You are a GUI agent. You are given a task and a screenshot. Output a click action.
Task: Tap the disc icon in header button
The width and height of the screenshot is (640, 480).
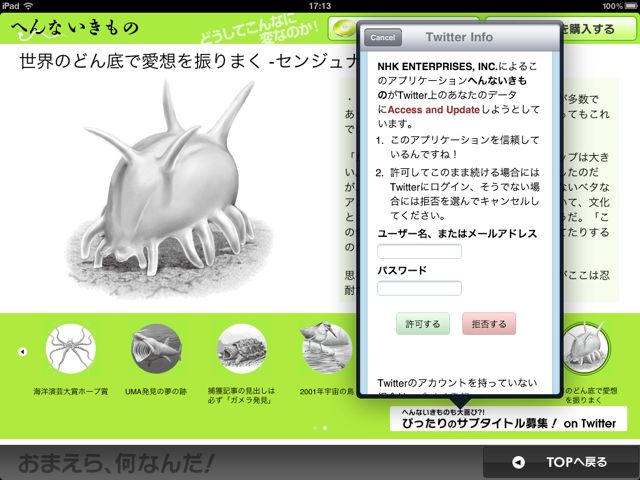(343, 29)
